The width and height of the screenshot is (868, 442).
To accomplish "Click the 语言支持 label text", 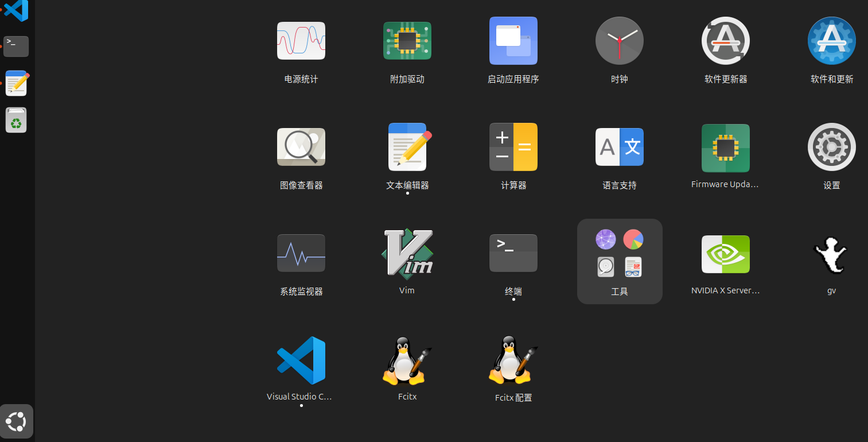I will coord(620,185).
